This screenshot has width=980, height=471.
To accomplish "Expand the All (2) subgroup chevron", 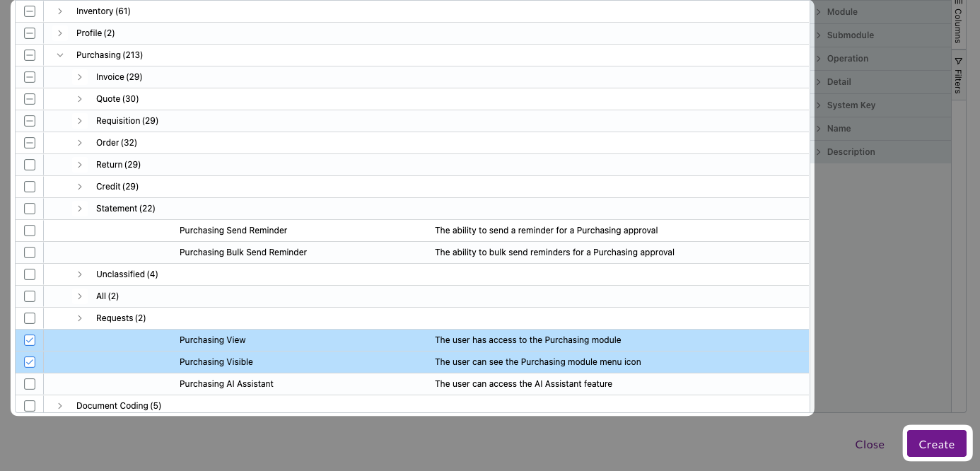I will pos(80,296).
